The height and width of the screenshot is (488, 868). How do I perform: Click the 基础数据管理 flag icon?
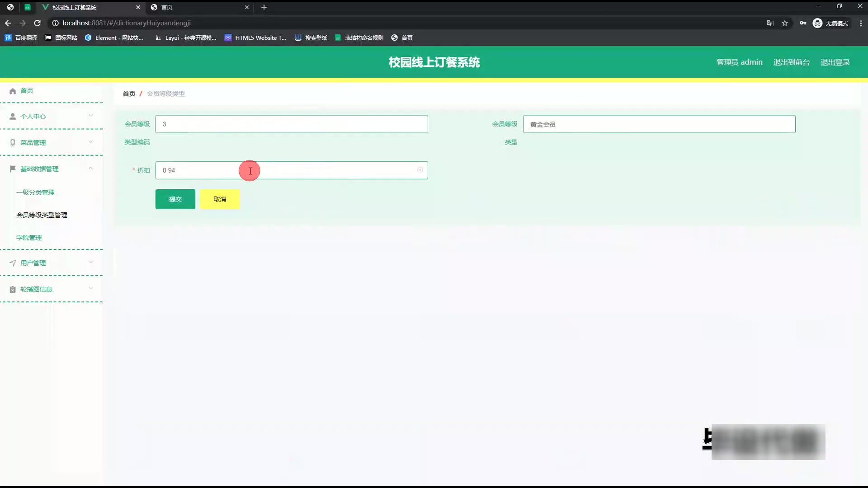(x=13, y=169)
